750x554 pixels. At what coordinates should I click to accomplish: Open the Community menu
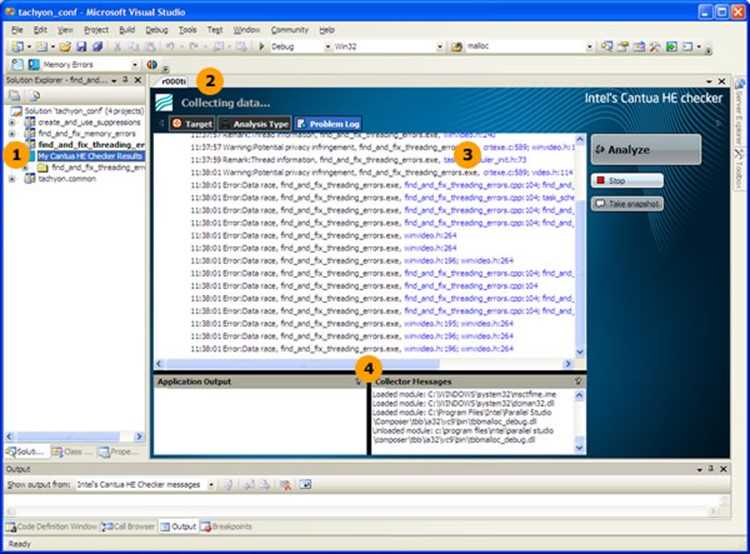[290, 30]
